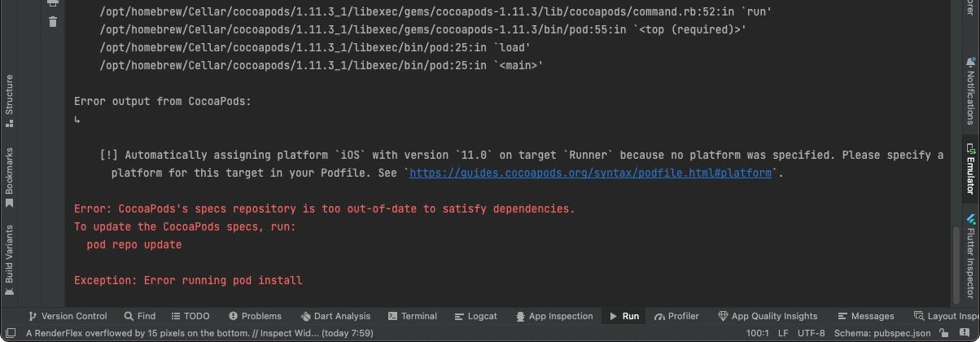Open the Profiler tool window
Viewport: 980px width, 342px height.
point(677,316)
